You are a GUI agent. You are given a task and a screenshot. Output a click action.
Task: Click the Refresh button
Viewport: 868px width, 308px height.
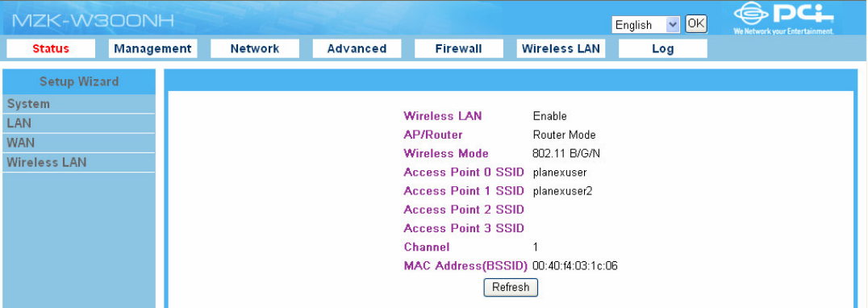point(511,288)
